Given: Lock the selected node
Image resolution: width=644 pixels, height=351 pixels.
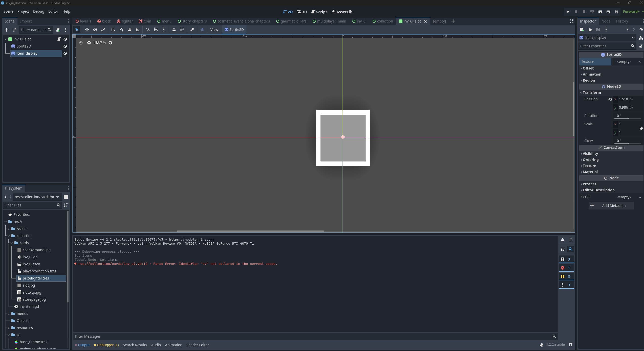Looking at the screenshot, I should [174, 30].
